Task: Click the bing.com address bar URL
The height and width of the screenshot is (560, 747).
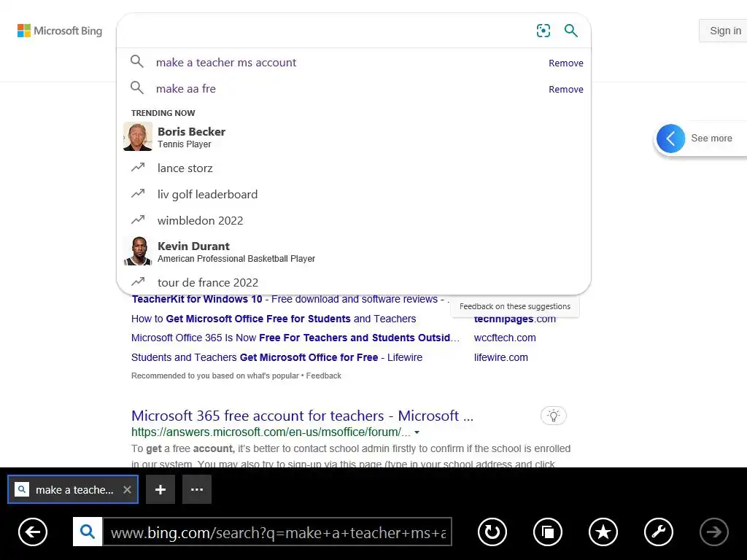Action: 278,532
